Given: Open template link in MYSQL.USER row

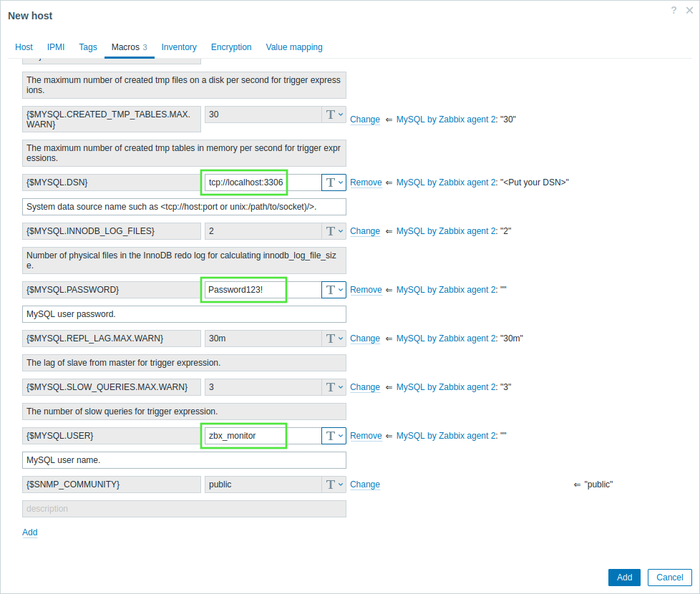Looking at the screenshot, I should 446,436.
